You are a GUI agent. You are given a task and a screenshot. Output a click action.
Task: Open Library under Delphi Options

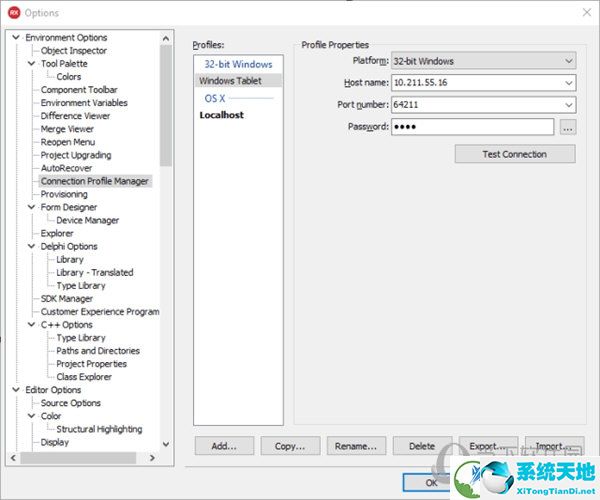(70, 259)
